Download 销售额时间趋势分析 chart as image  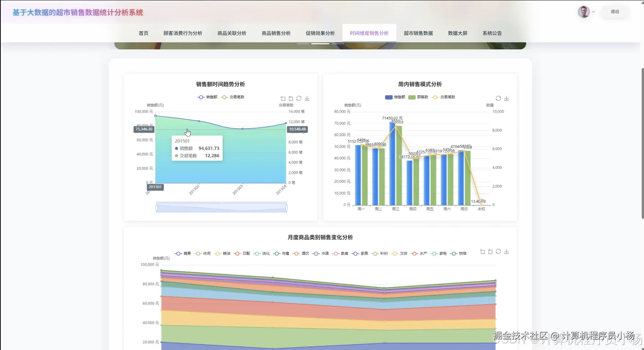(x=307, y=98)
